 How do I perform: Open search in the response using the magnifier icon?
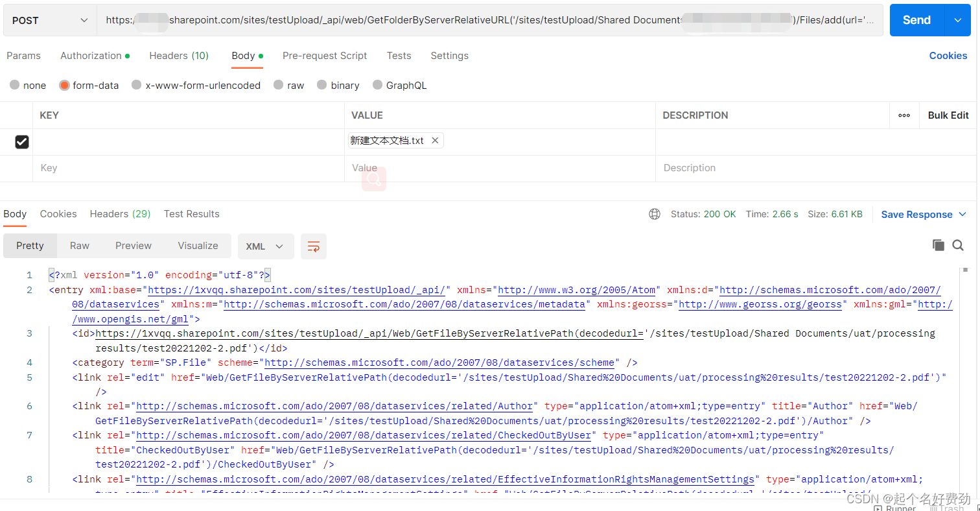(x=958, y=245)
